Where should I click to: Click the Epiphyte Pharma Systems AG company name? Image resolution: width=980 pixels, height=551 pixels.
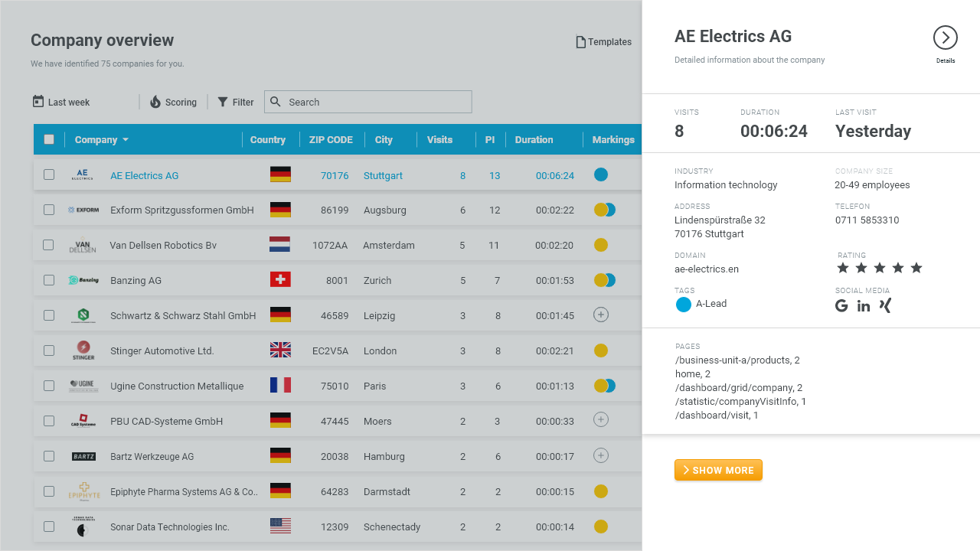[184, 491]
